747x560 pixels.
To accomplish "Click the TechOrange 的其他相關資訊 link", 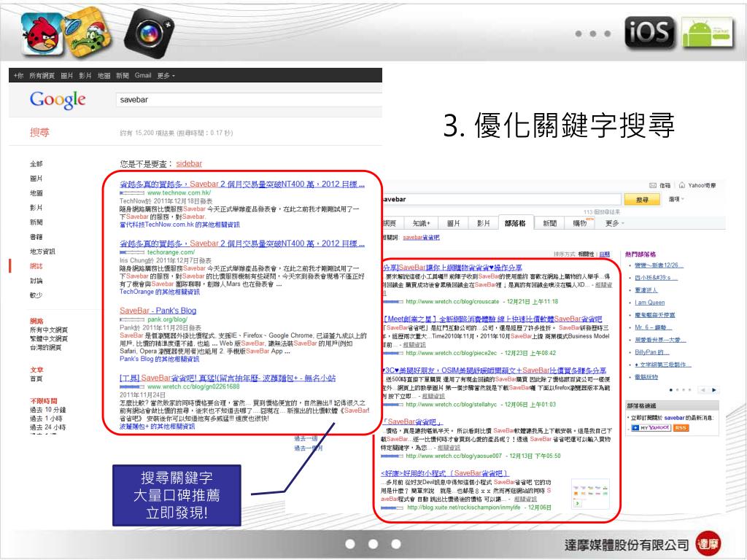I will (x=160, y=292).
